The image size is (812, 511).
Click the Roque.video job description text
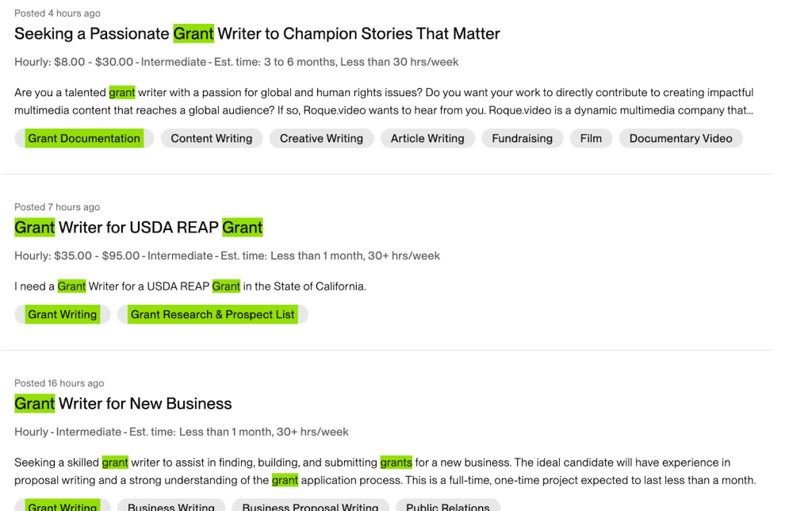(384, 102)
